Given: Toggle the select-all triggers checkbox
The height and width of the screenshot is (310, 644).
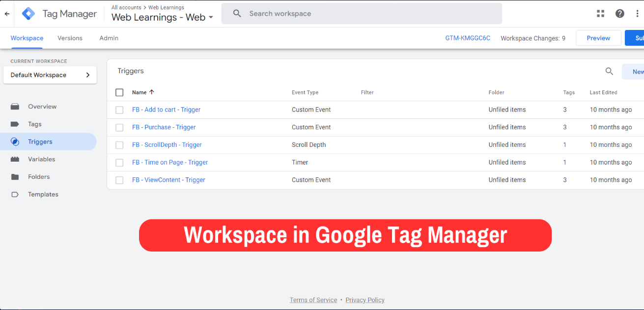Looking at the screenshot, I should pos(119,92).
